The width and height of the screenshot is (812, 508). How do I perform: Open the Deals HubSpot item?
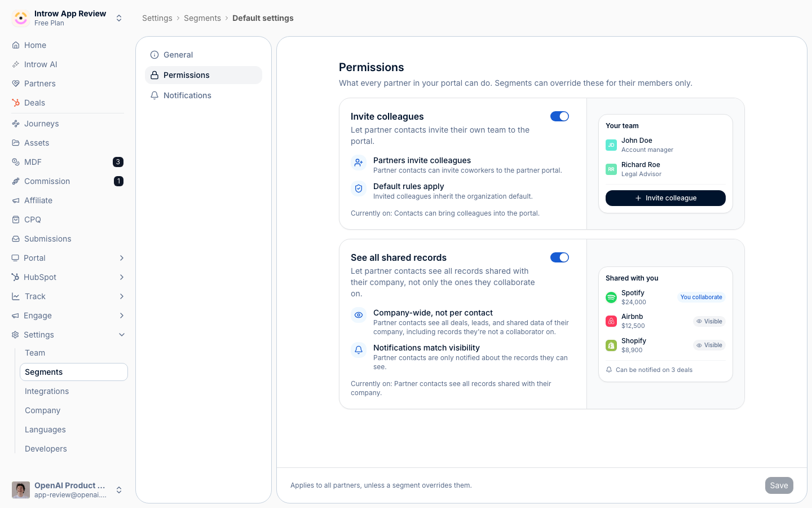[x=68, y=103]
